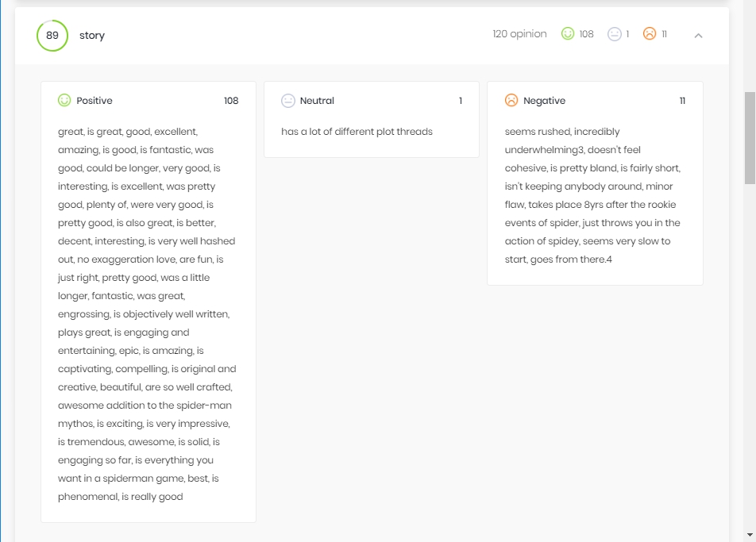
Task: Collapse the story section with chevron
Action: (698, 36)
